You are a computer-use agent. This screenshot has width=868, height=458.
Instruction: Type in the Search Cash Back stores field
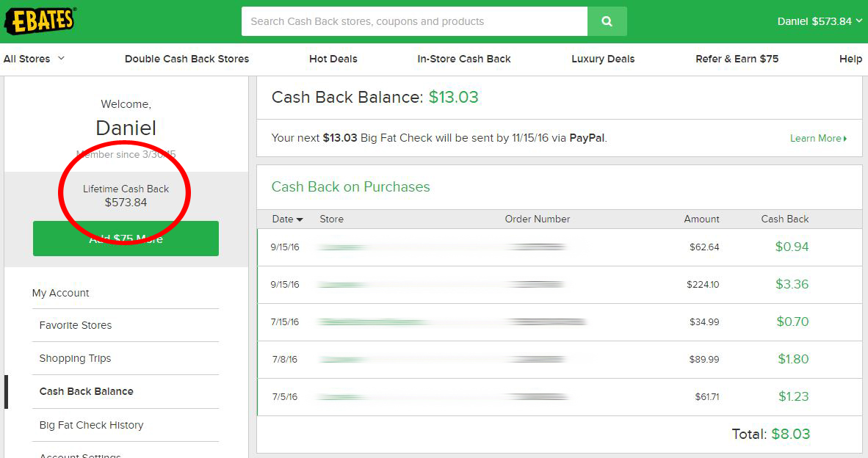point(414,21)
